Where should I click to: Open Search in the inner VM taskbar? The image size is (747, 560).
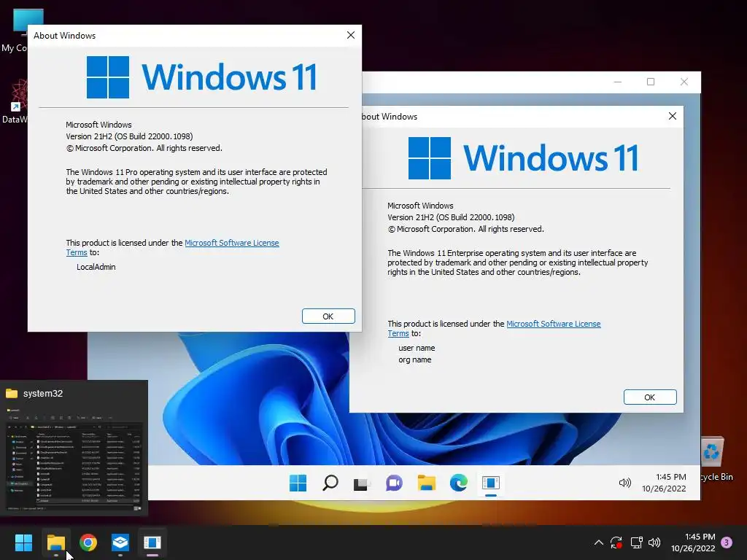330,483
